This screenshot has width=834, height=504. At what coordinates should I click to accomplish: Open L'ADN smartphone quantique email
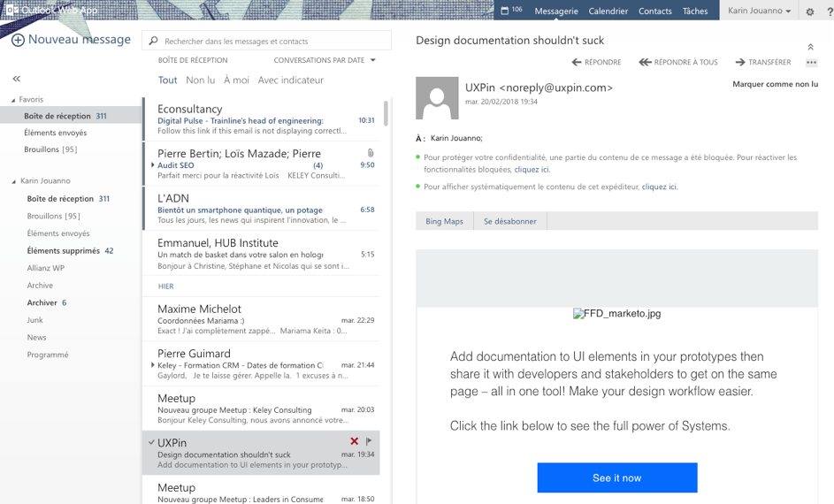261,209
